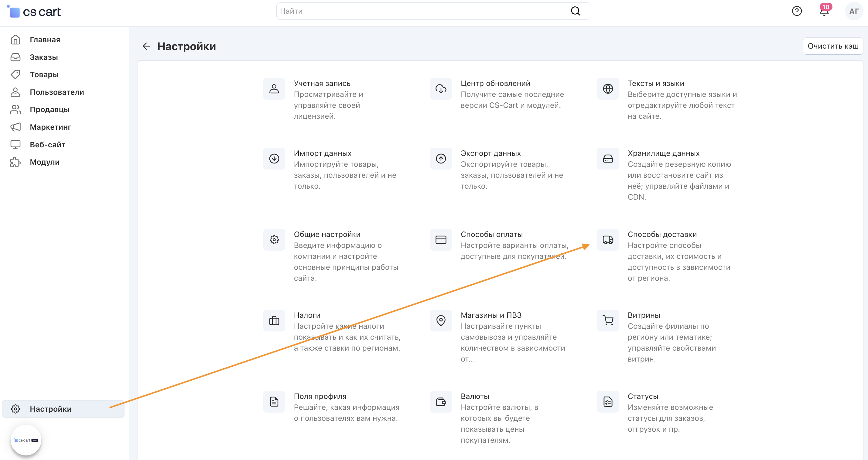
Task: Select Маркетинг in the sidebar
Action: coord(50,127)
